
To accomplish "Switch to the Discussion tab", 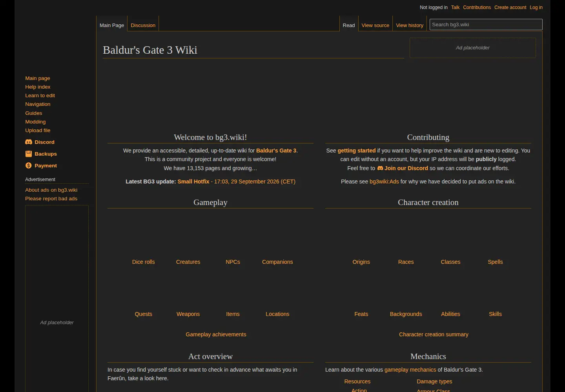I will [x=143, y=25].
